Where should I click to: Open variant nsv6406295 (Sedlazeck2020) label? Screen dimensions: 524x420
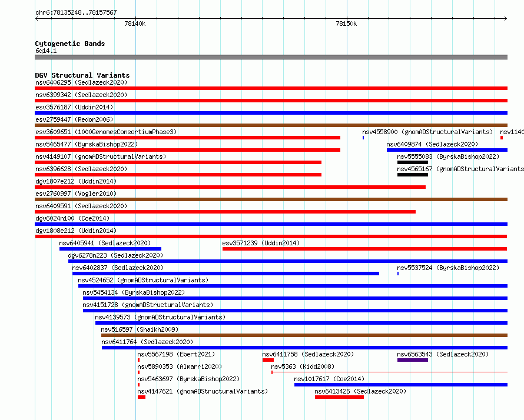coord(81,82)
